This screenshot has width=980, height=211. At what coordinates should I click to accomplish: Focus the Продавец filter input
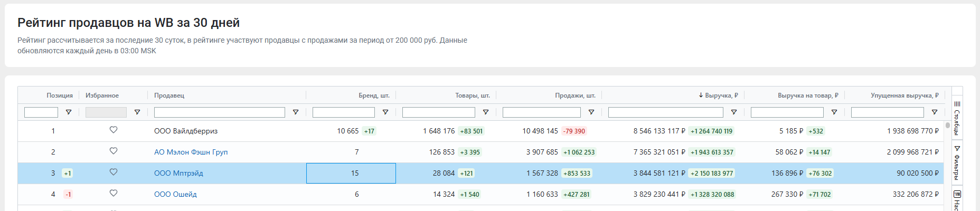220,112
